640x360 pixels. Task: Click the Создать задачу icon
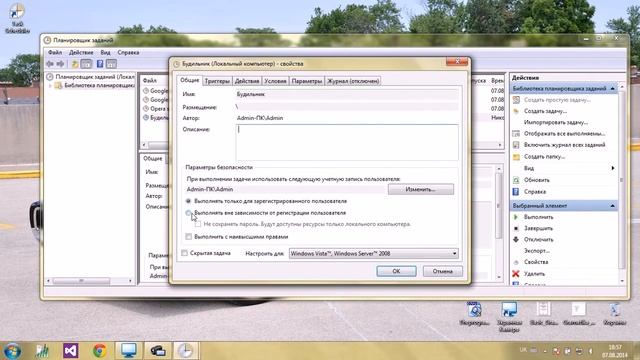pos(516,111)
